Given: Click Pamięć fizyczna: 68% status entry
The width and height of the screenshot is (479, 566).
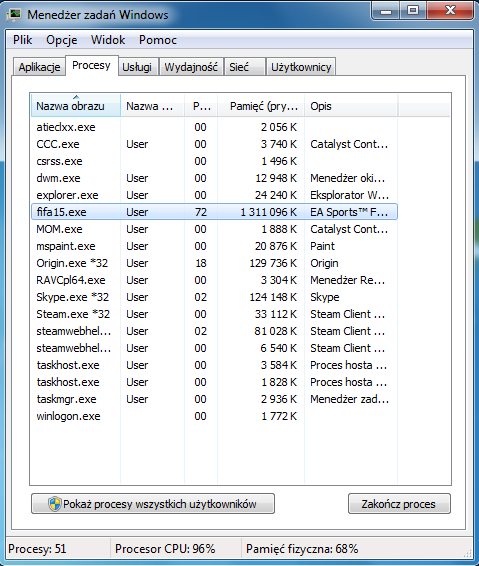Looking at the screenshot, I should (302, 549).
